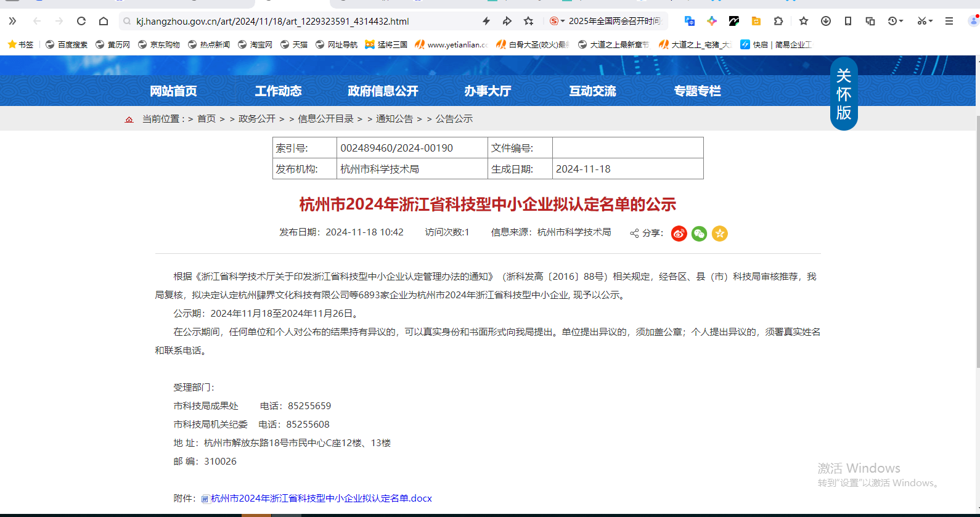Click the translate icon in toolbar

pyautogui.click(x=690, y=21)
